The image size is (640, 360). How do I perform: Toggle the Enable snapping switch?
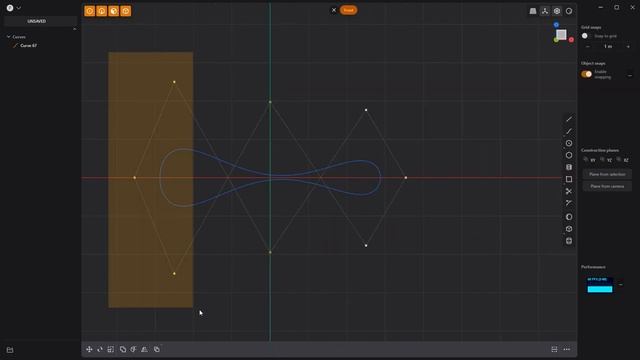[587, 74]
